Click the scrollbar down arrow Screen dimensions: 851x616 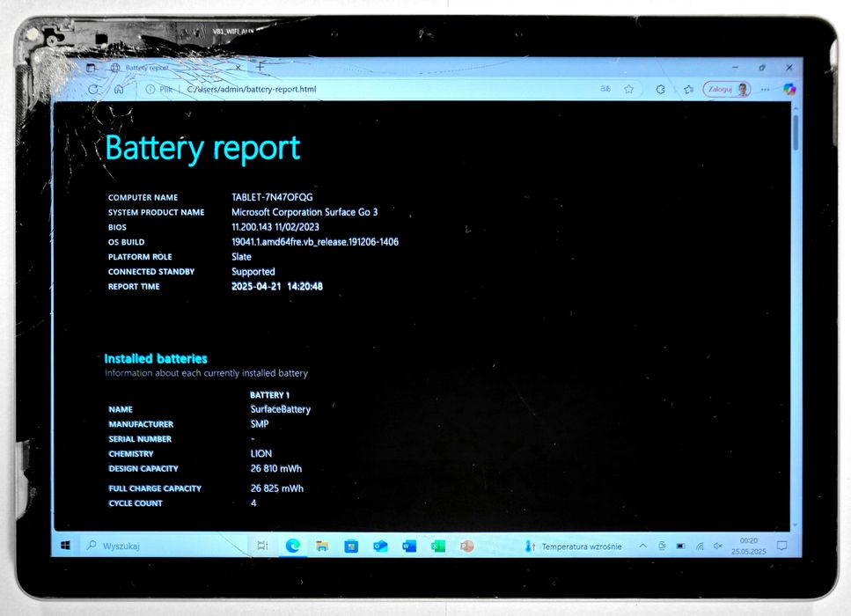(795, 525)
